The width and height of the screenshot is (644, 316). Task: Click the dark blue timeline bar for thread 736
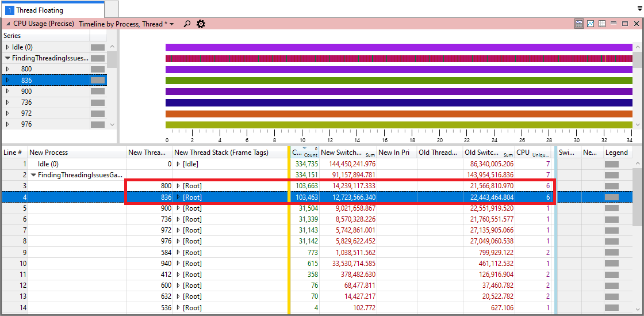click(x=399, y=102)
